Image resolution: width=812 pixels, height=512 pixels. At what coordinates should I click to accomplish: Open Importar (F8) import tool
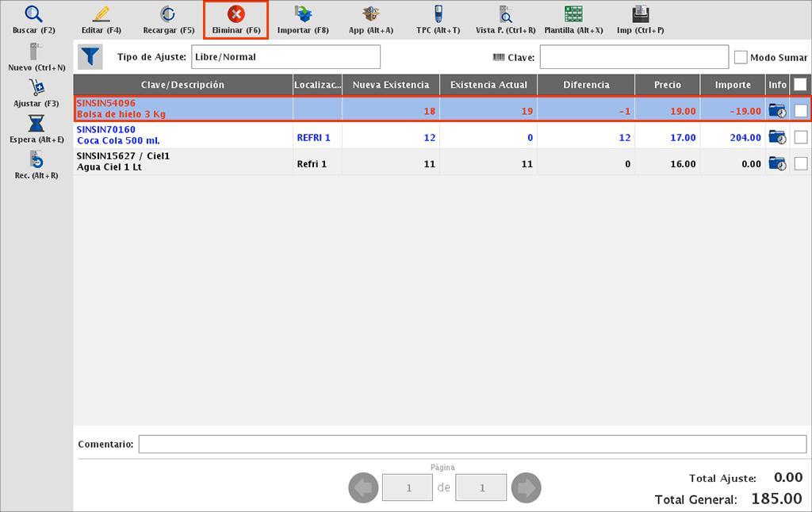coord(303,15)
